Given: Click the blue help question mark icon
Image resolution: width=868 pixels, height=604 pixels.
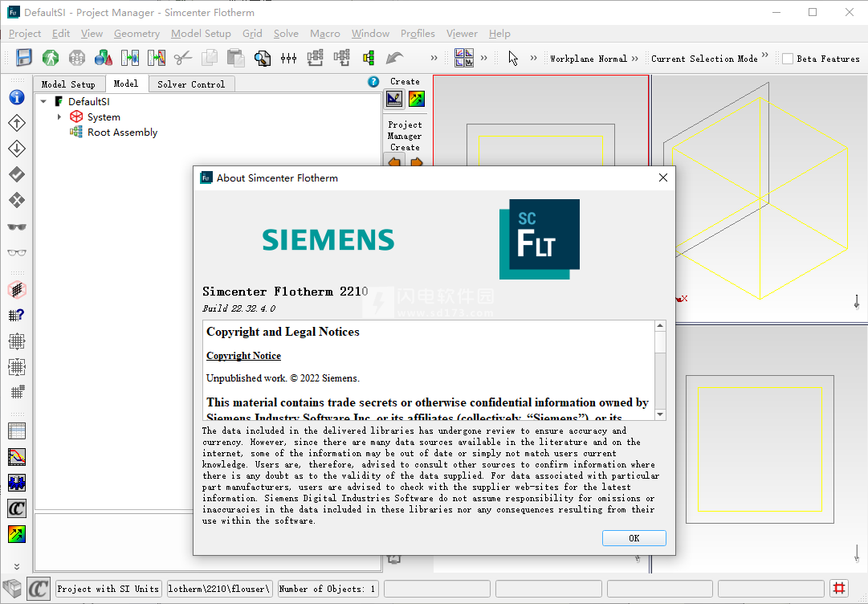Looking at the screenshot, I should click(x=373, y=82).
